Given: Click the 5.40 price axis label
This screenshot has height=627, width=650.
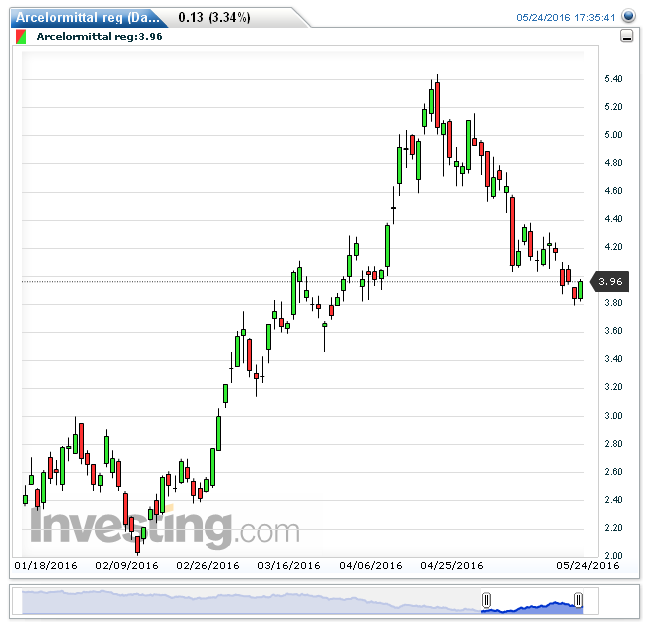Looking at the screenshot, I should (x=614, y=79).
